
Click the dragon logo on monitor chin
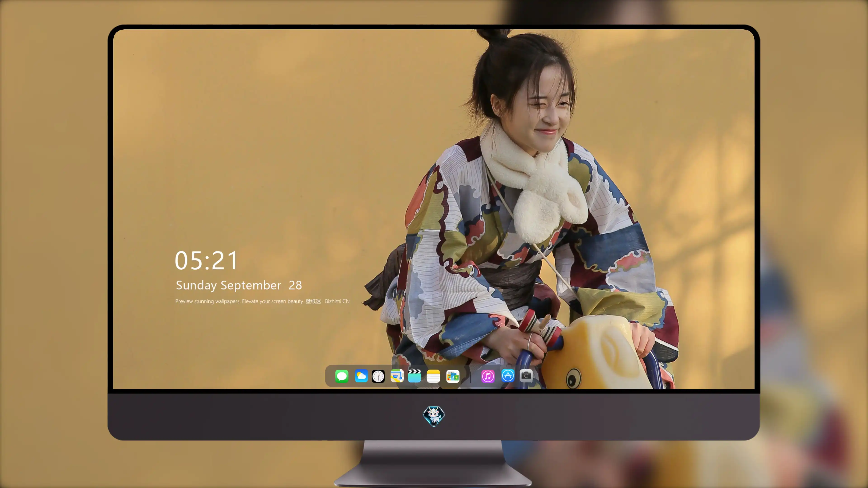434,416
